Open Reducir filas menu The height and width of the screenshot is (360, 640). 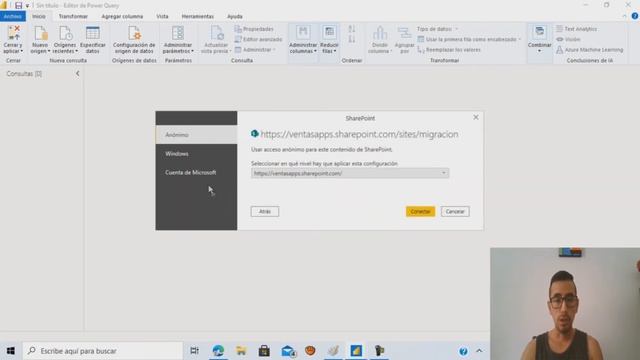tap(329, 39)
